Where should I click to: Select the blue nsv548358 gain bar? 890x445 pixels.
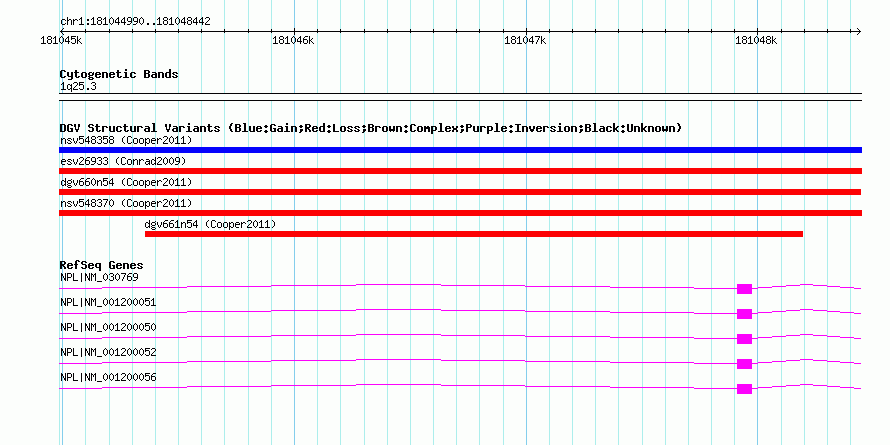[460, 150]
